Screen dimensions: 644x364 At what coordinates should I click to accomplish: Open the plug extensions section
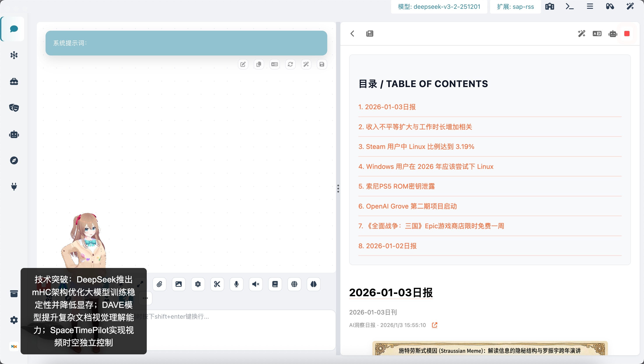14,187
